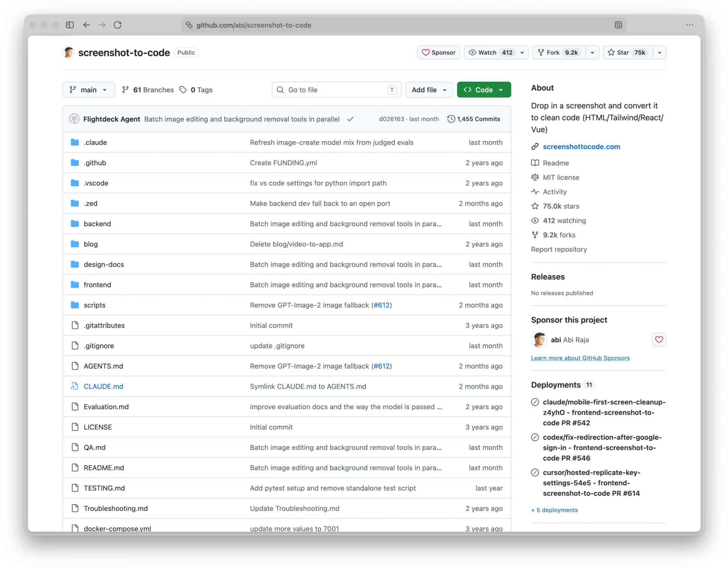Click the fork icon beside 9.2k forks

(535, 235)
